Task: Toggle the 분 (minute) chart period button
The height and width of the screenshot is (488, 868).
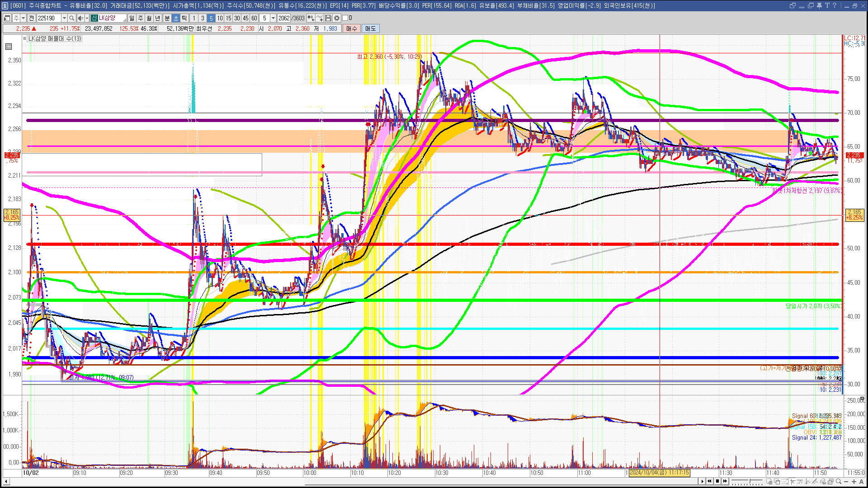Action: click(x=167, y=18)
